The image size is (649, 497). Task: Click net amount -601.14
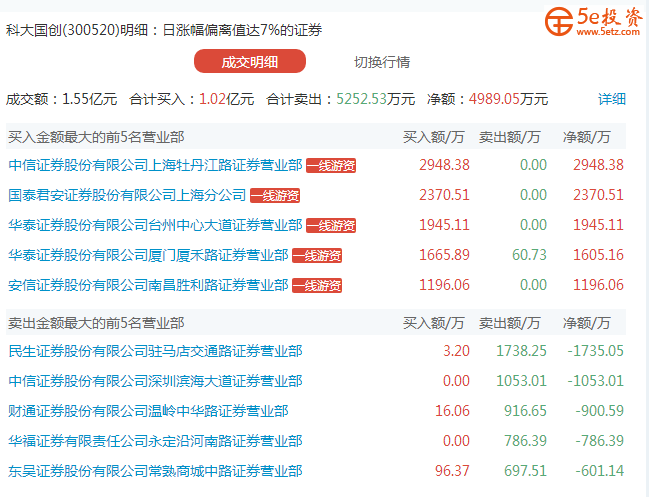[599, 471]
